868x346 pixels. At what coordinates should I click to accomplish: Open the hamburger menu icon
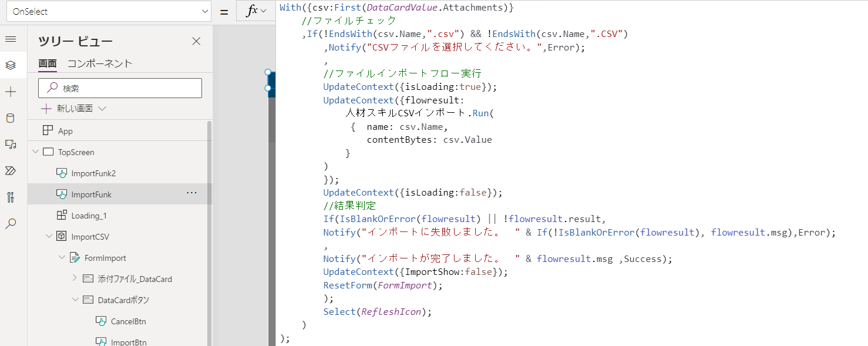click(x=11, y=39)
